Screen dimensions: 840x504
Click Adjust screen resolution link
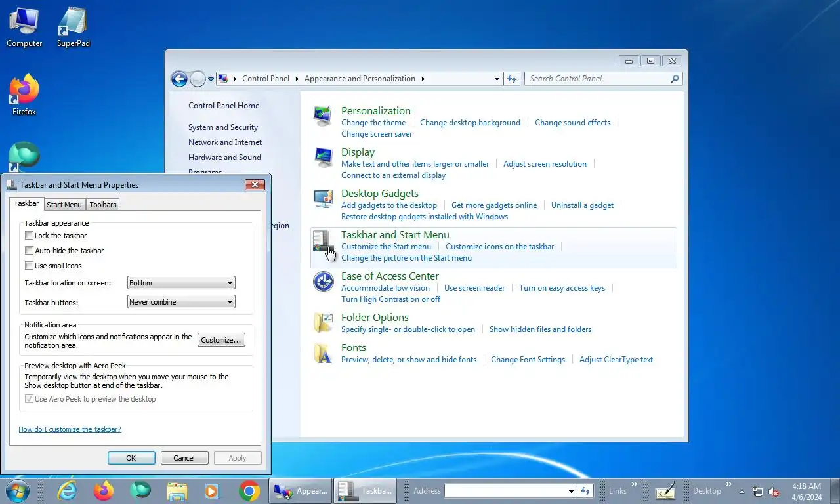pos(545,164)
